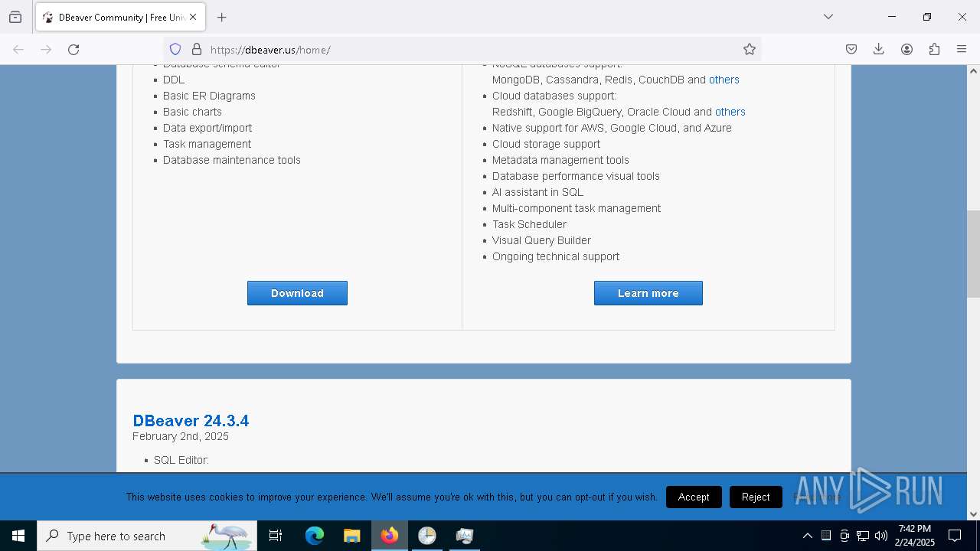This screenshot has height=551, width=980.
Task: Accept the cookie notice
Action: (694, 497)
